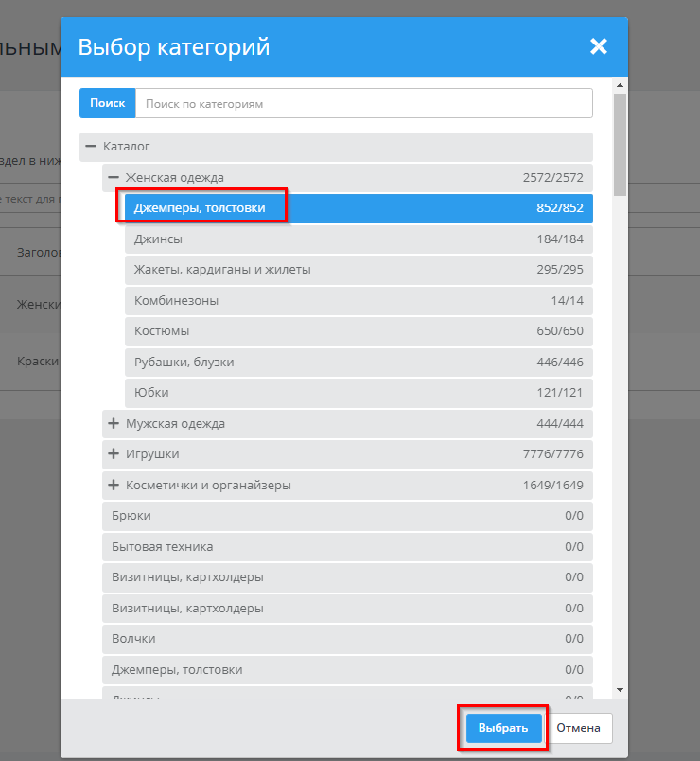Collapse the Женская одежда branch
This screenshot has height=761, width=700.
coord(114,177)
